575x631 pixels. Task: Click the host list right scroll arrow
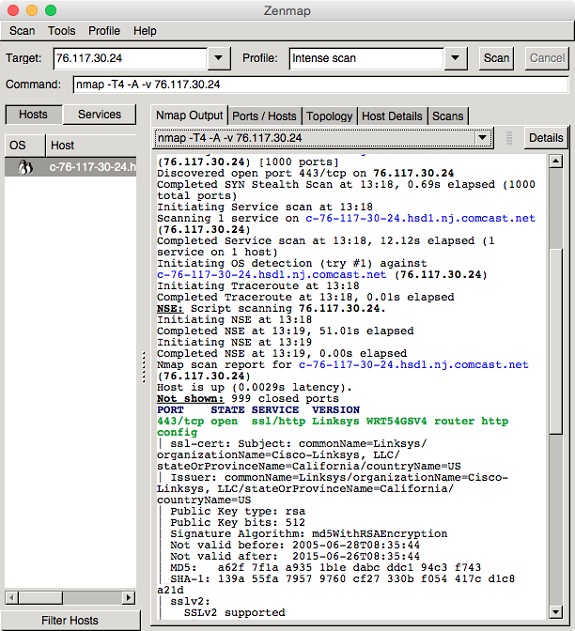coord(128,597)
